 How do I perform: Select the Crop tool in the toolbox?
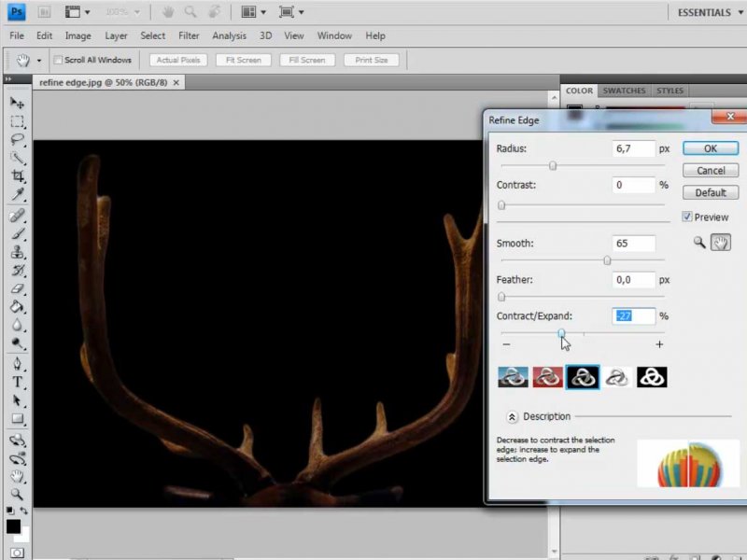pos(17,176)
